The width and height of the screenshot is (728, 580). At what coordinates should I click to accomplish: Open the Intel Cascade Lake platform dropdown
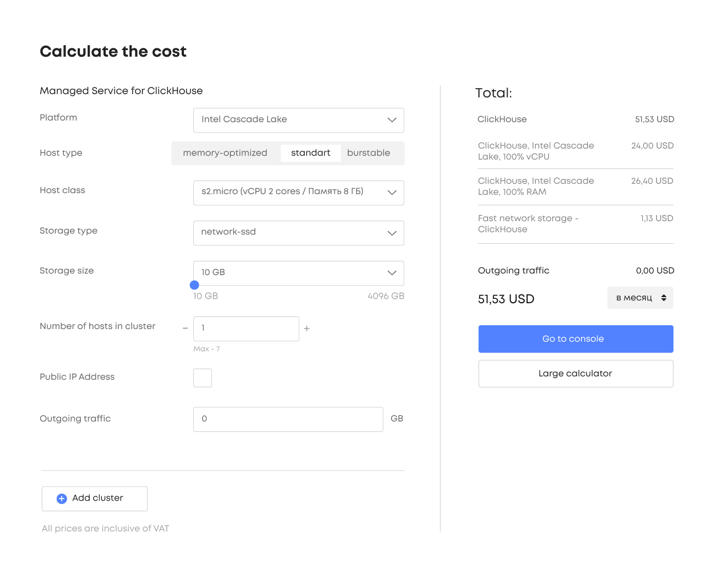coord(298,120)
